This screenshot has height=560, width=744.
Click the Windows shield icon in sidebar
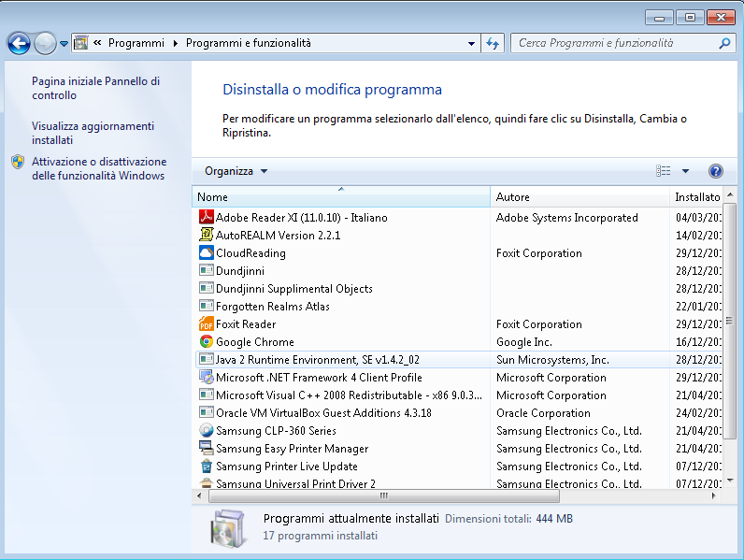[x=18, y=162]
